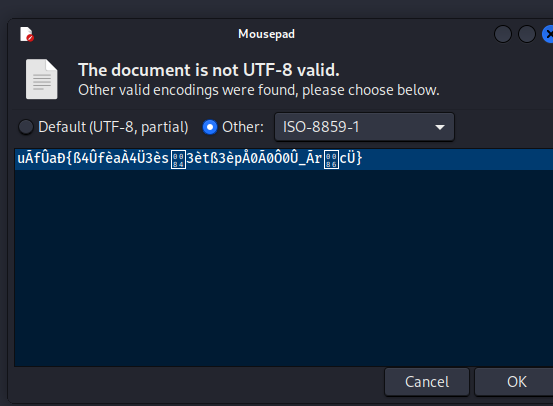The width and height of the screenshot is (553, 406).
Task: Select the Other encoding radio button
Action: (x=210, y=127)
